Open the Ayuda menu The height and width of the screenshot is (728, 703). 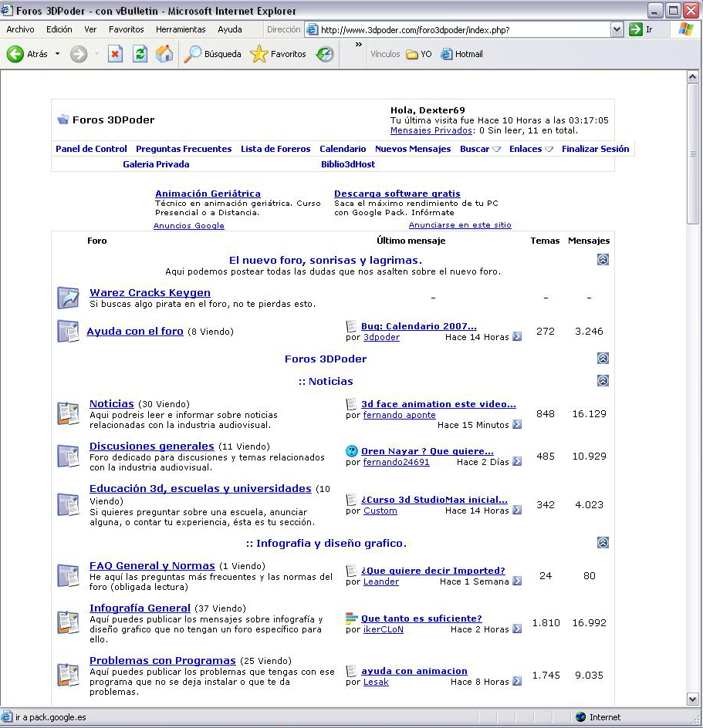230,29
